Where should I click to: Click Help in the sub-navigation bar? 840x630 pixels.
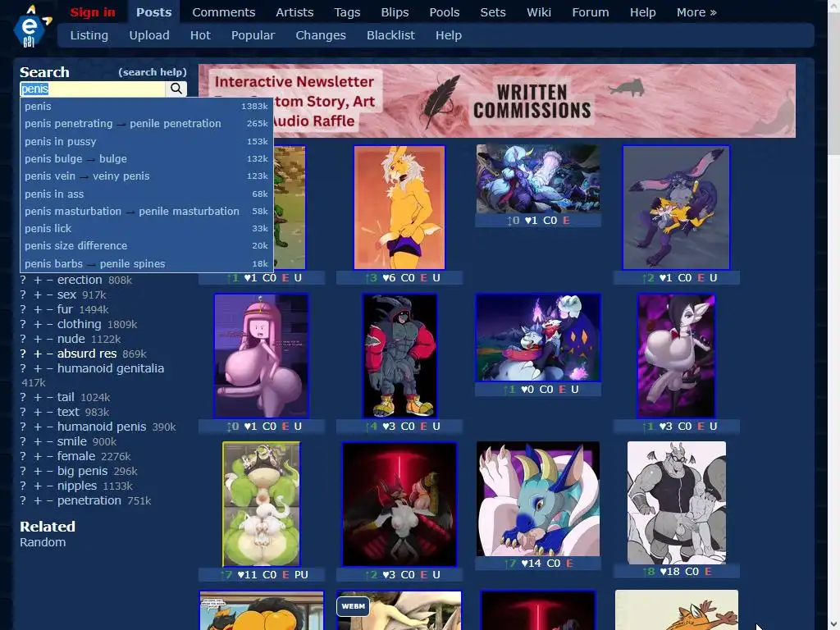point(449,35)
